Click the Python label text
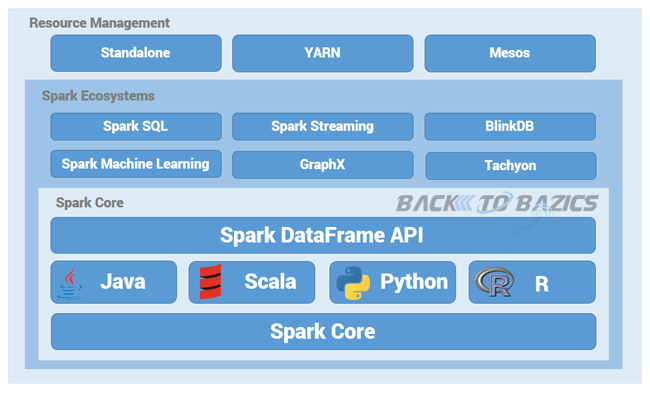 [x=414, y=283]
